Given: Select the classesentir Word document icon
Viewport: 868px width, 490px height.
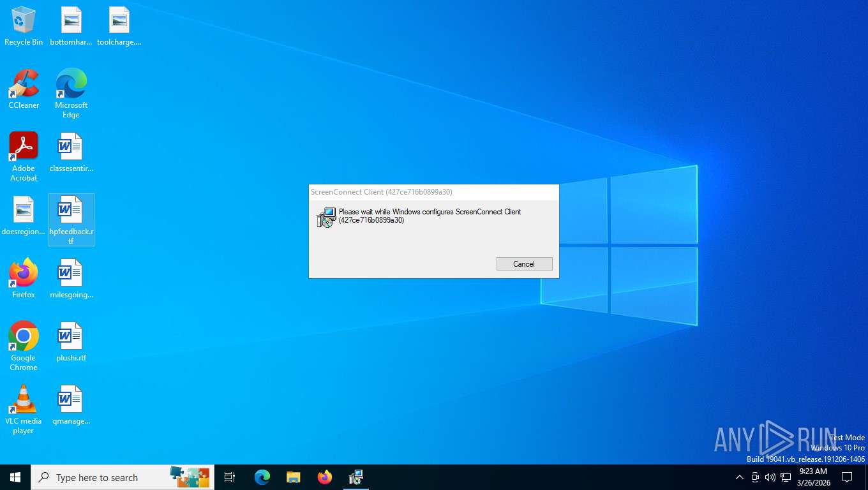Looking at the screenshot, I should click(x=71, y=153).
